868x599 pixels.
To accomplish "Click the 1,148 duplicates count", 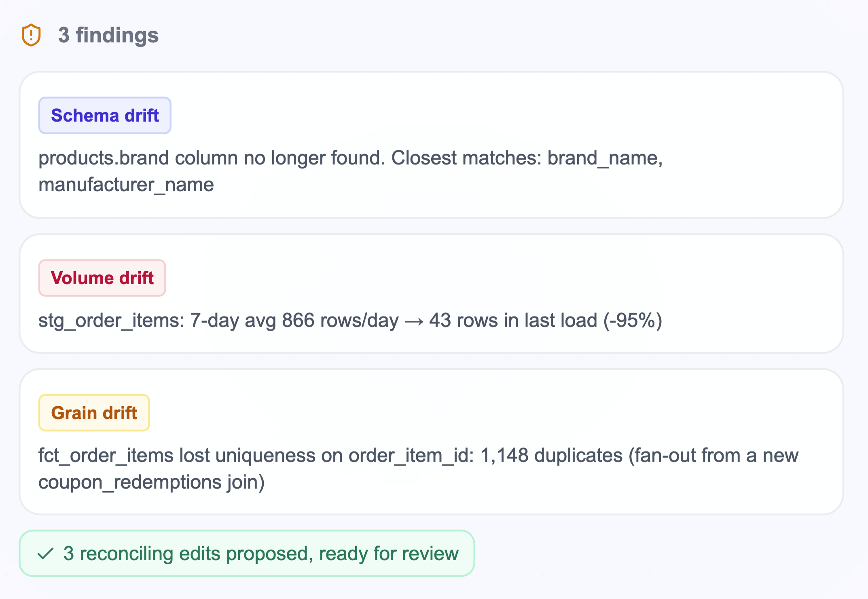I will click(551, 456).
